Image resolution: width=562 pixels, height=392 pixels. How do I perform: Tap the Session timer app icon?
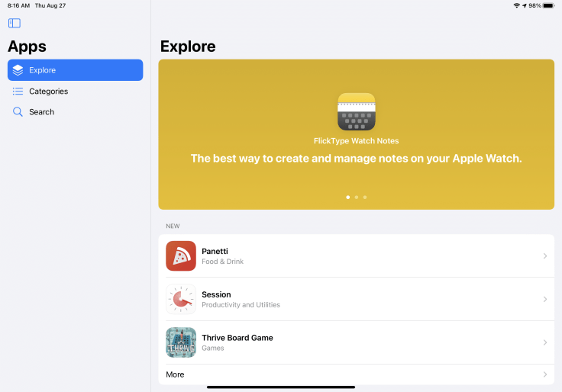point(181,299)
